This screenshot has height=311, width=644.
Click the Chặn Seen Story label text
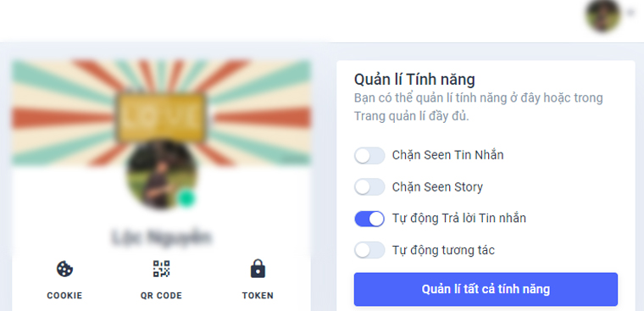(x=437, y=187)
